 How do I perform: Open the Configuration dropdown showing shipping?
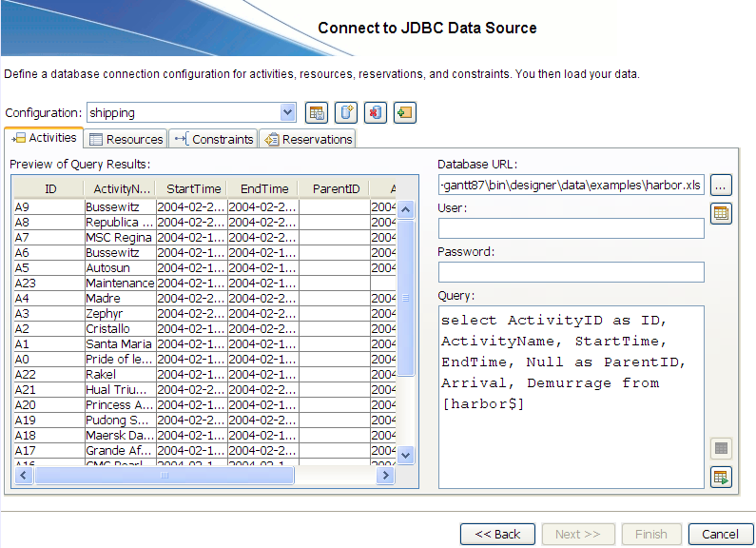(288, 113)
